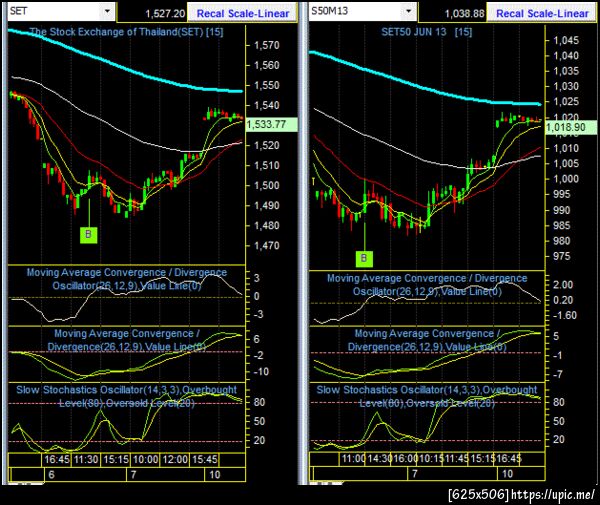Select the SET50 JUN 13 chart title
Viewport: 600px width, 505px height.
[x=427, y=32]
